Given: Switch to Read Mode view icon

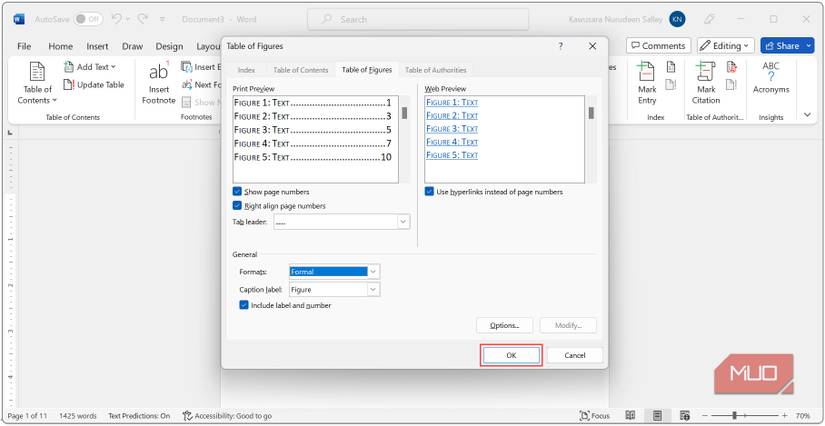Looking at the screenshot, I should click(x=630, y=415).
